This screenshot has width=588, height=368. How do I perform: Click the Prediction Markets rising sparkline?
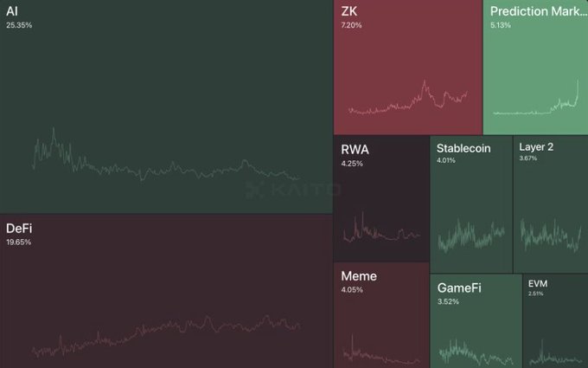[x=535, y=104]
